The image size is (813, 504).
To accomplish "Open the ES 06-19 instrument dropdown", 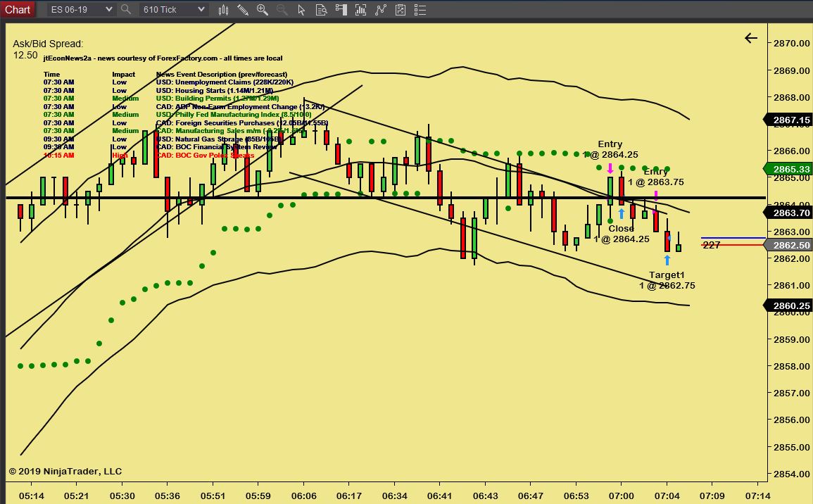I will tap(80, 9).
